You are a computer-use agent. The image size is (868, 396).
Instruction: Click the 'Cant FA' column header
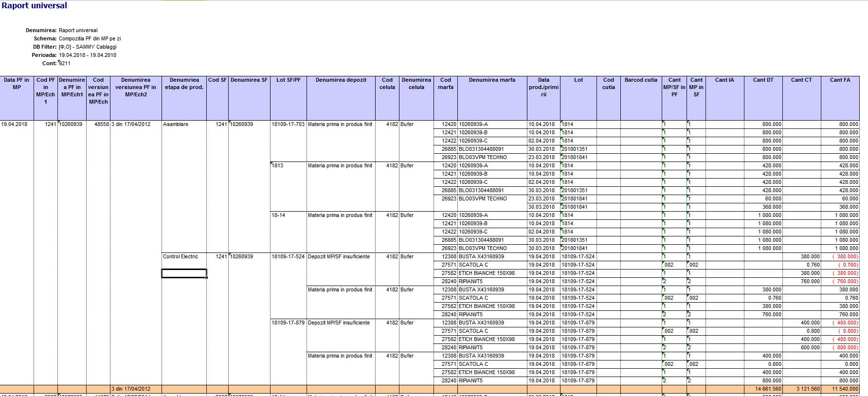[x=840, y=98]
